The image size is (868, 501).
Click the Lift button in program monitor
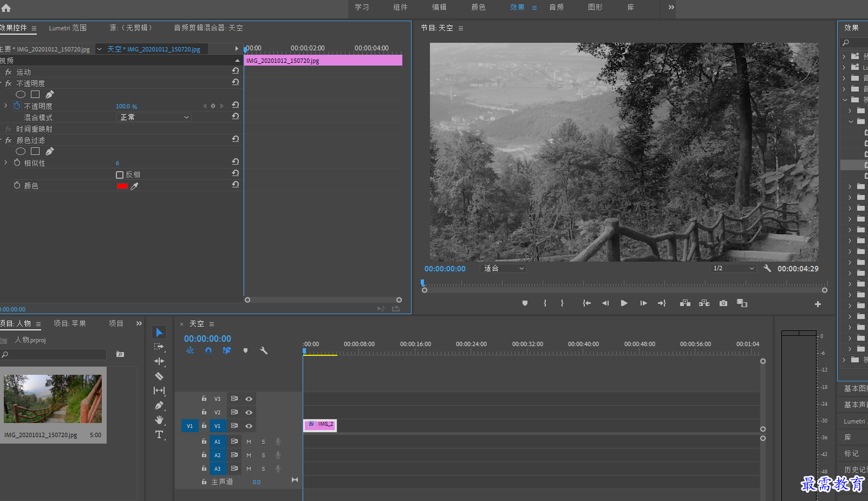coord(685,303)
